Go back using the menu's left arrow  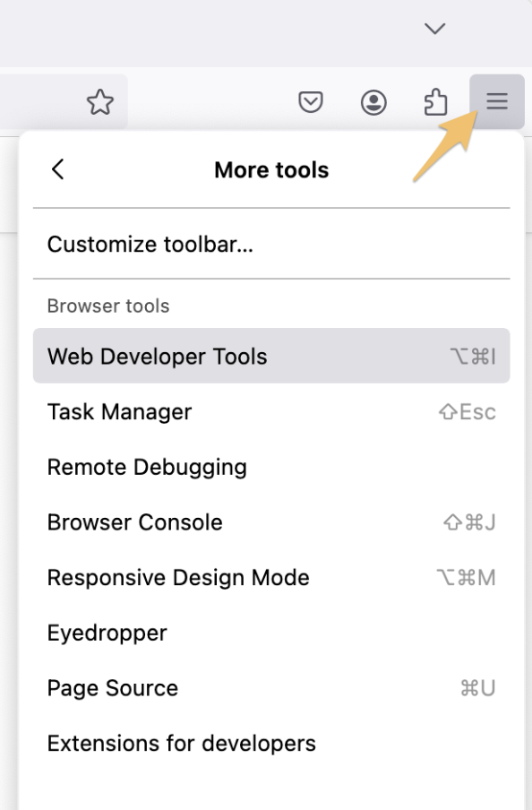58,169
